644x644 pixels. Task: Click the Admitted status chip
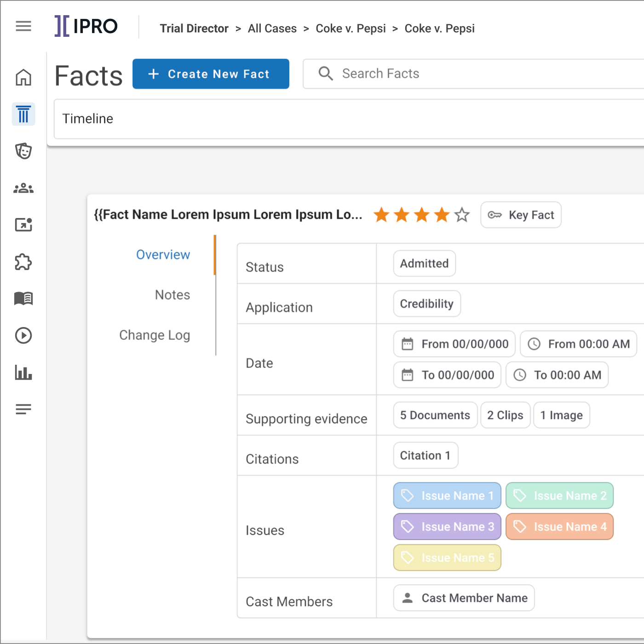pyautogui.click(x=425, y=264)
